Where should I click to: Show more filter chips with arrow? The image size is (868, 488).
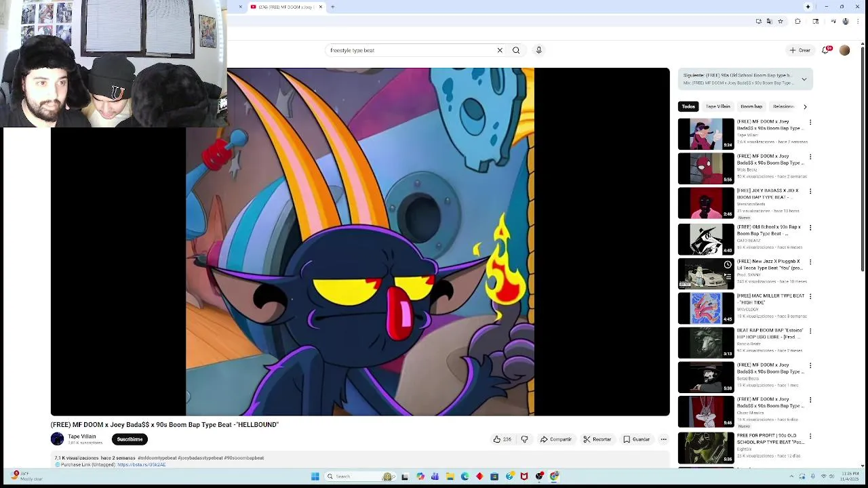(805, 106)
